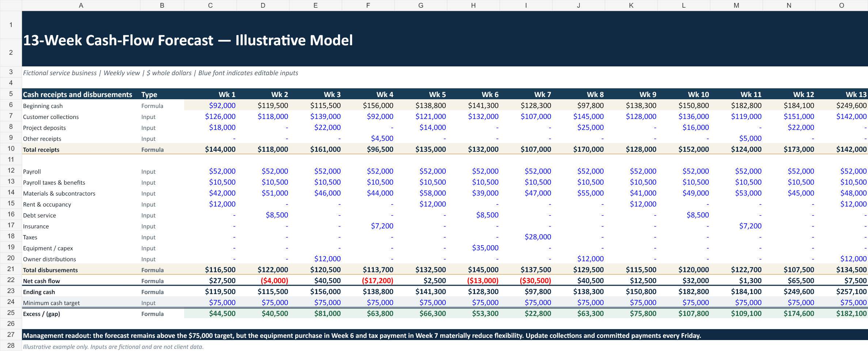Select the Wk 13 ending cash $257,100 cell

(x=842, y=292)
